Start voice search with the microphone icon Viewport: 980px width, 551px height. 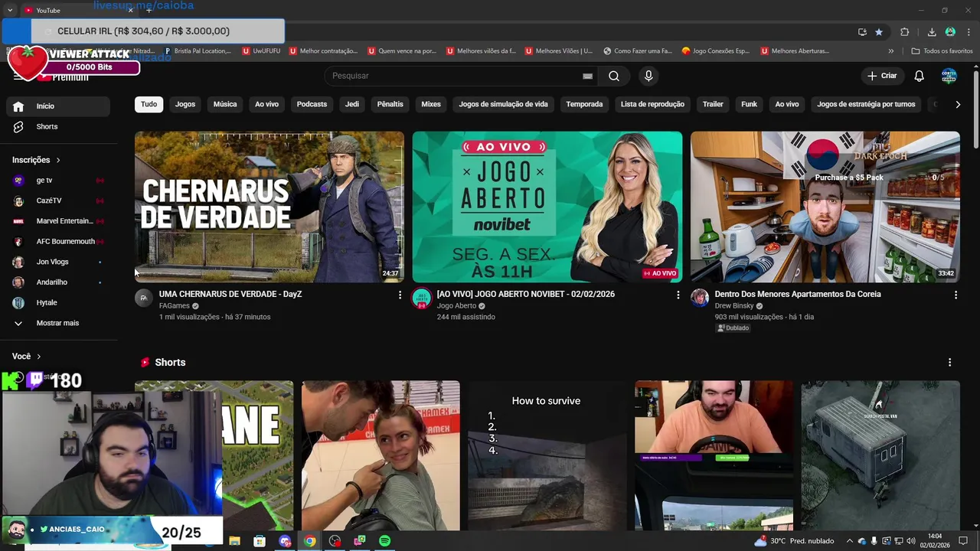pyautogui.click(x=648, y=76)
